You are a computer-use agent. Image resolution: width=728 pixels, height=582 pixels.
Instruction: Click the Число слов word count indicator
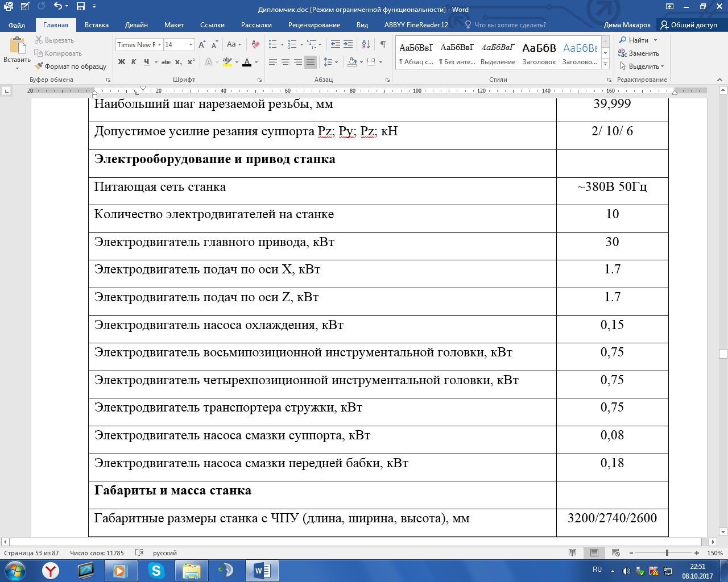pos(97,553)
